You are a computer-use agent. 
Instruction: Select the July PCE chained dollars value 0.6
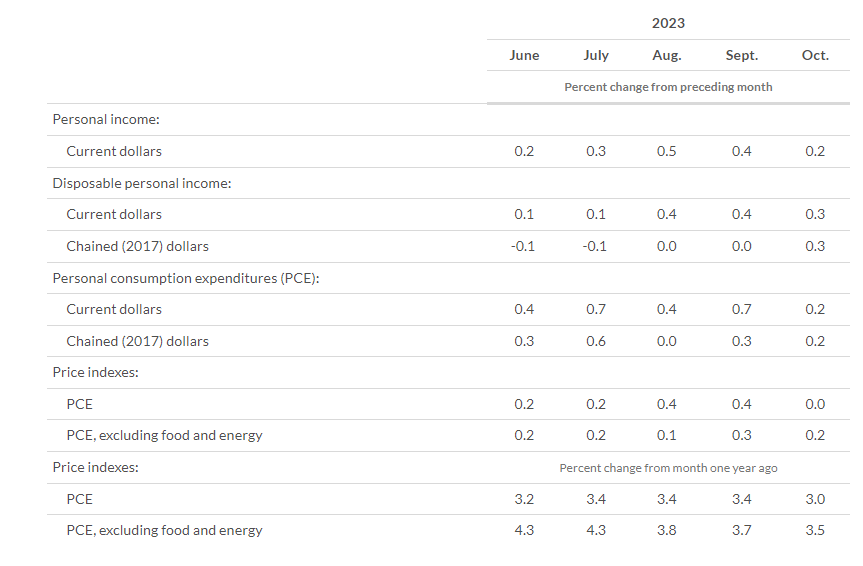(596, 341)
